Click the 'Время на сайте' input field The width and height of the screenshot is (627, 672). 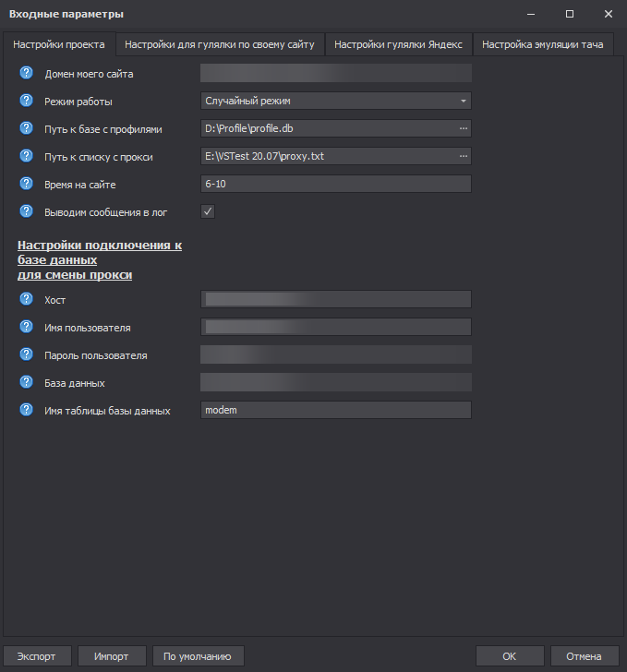[335, 184]
